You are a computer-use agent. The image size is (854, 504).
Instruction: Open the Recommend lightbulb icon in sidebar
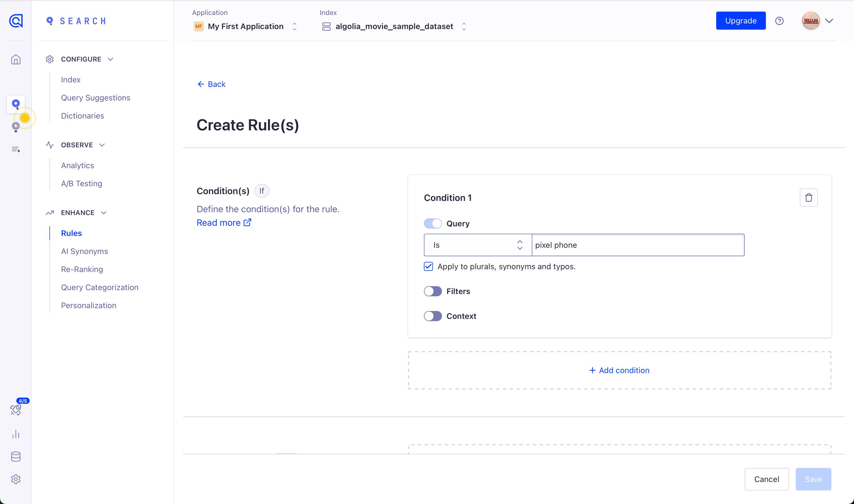16,126
